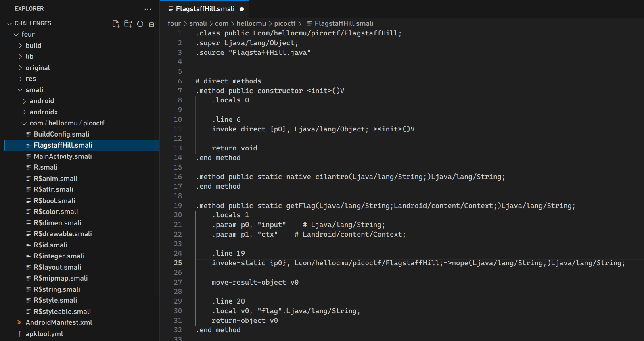This screenshot has height=341, width=644.
Task: Collapse the smali folder
Action: (20, 90)
